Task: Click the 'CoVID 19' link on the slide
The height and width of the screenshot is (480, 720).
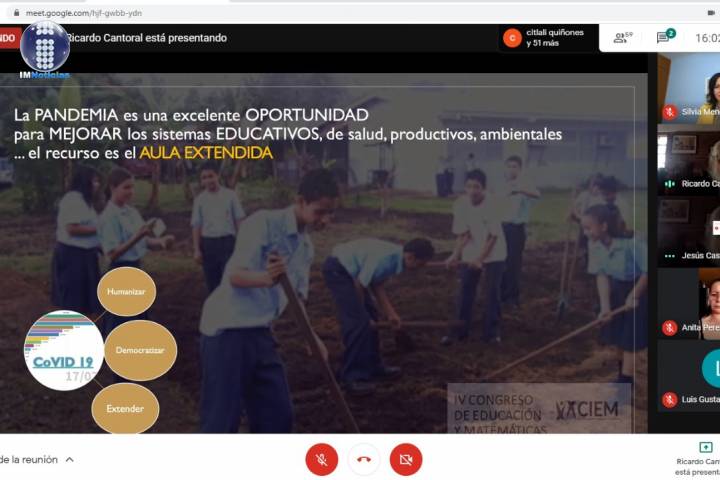Action: click(x=63, y=362)
